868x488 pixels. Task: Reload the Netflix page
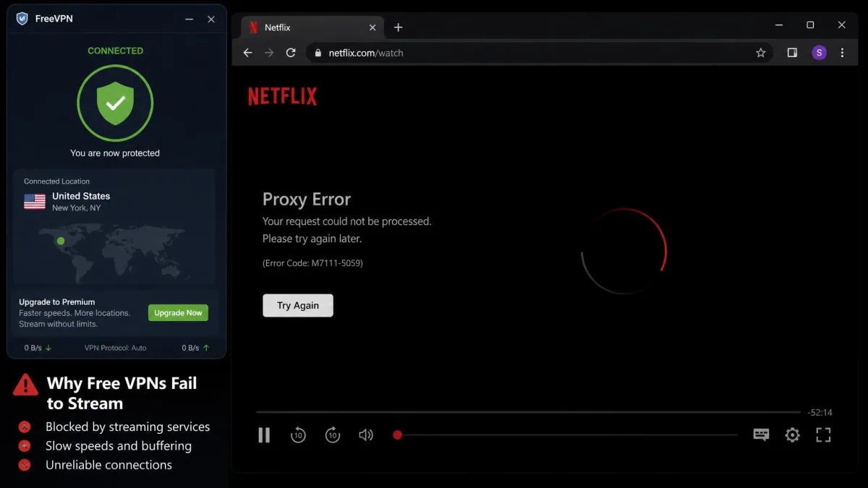291,53
